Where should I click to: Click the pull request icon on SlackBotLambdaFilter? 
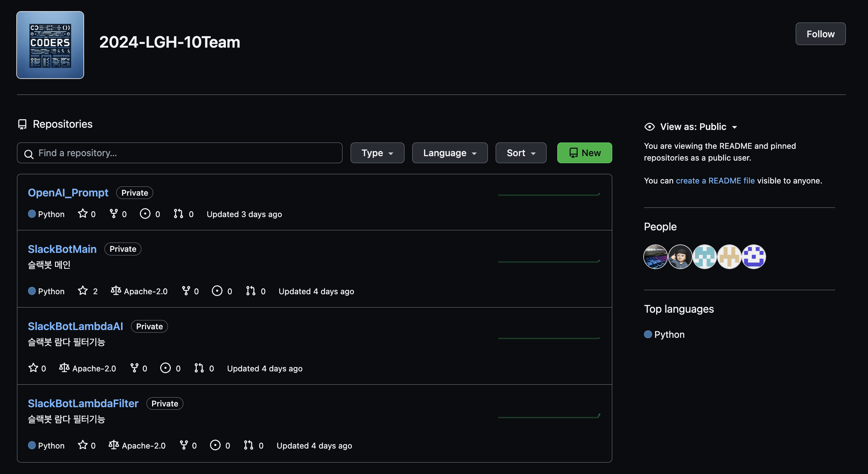tap(248, 445)
